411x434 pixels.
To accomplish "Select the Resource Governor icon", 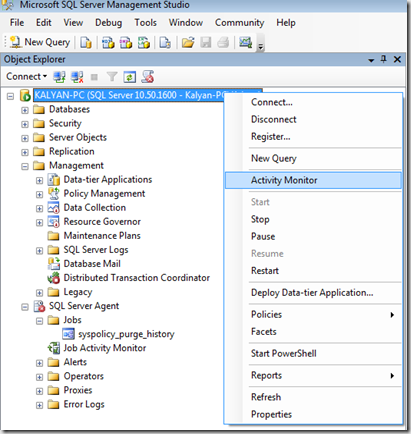I will (54, 222).
